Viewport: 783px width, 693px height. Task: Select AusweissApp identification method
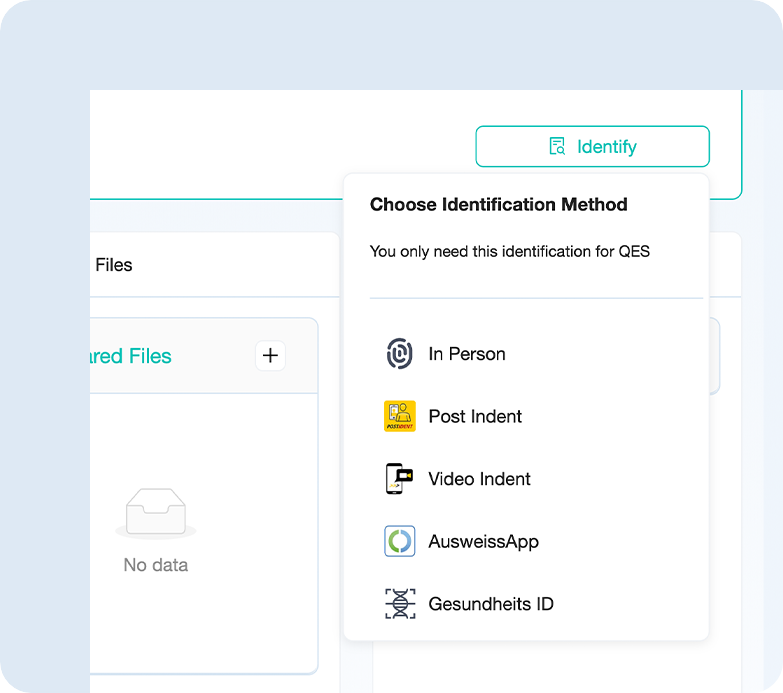pyautogui.click(x=483, y=541)
